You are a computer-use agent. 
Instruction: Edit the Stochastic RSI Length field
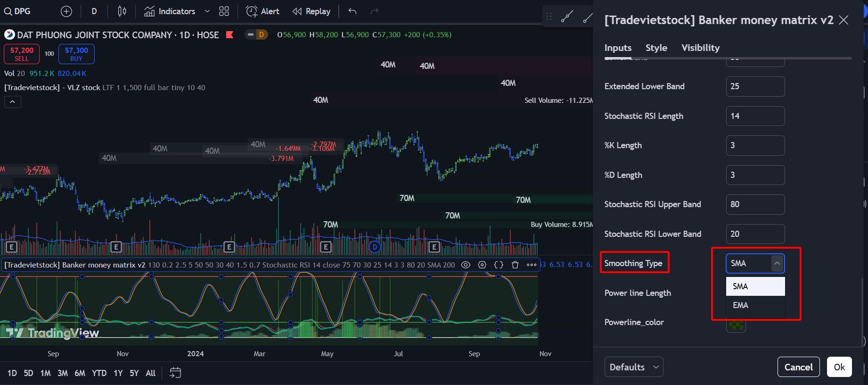tap(755, 116)
